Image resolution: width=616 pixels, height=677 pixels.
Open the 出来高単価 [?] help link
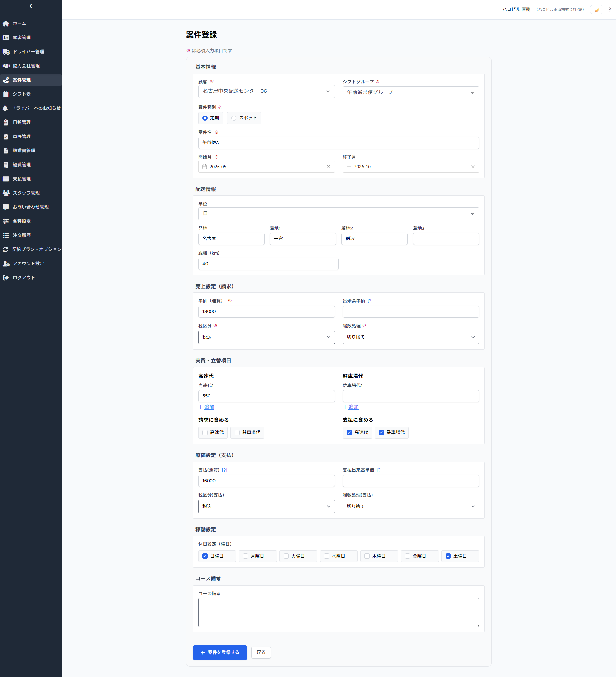point(370,301)
